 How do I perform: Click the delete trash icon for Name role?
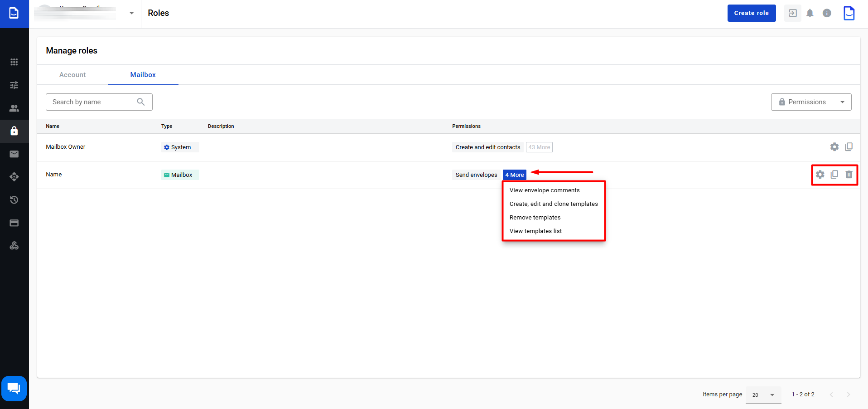849,175
